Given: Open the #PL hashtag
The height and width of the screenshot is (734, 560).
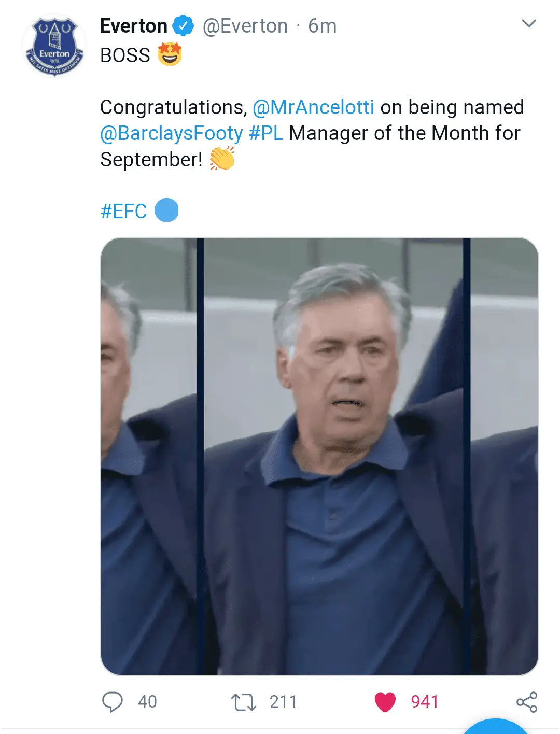Looking at the screenshot, I should tap(265, 133).
